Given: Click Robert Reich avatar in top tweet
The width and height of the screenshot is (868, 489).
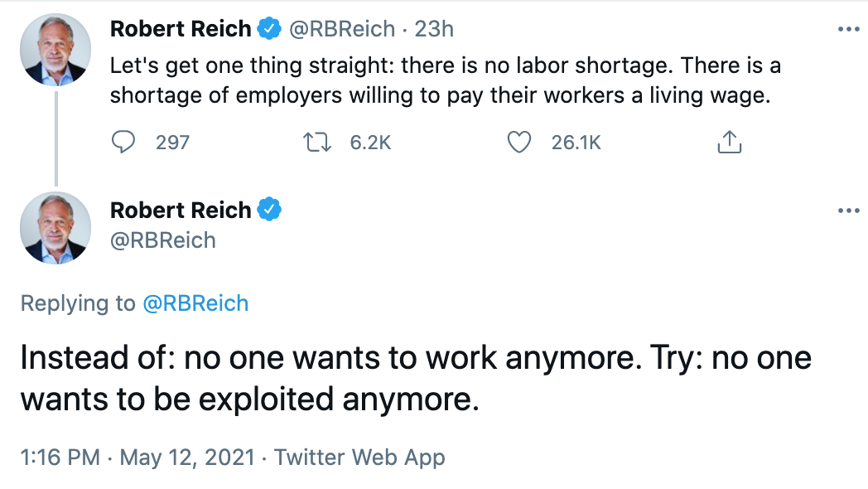Looking at the screenshot, I should (55, 49).
